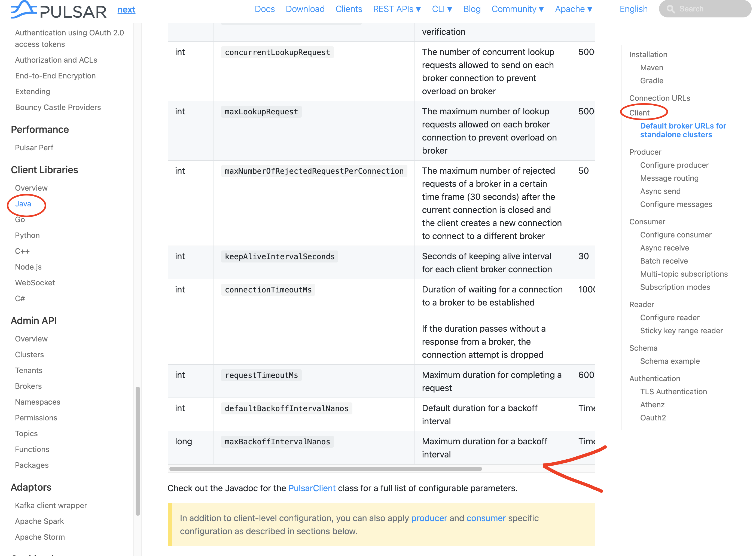
Task: Click the search magnifier icon
Action: pyautogui.click(x=670, y=9)
